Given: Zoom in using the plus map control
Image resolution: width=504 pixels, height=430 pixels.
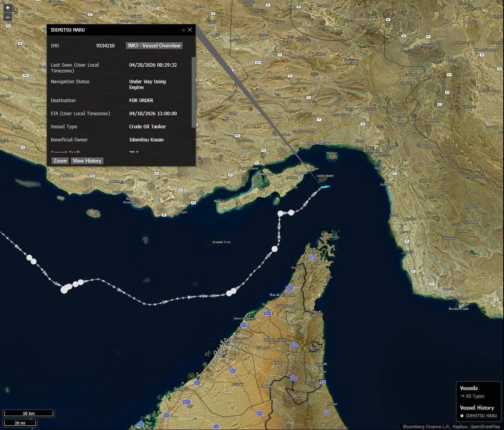Looking at the screenshot, I should tap(8, 8).
